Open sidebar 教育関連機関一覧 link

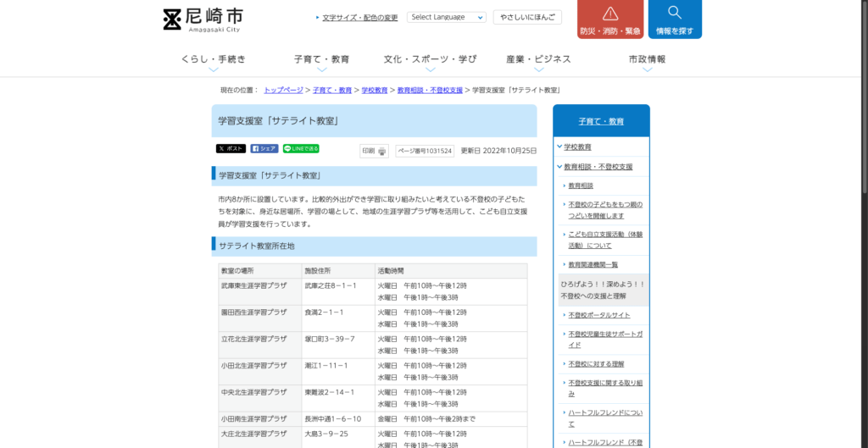(x=593, y=265)
